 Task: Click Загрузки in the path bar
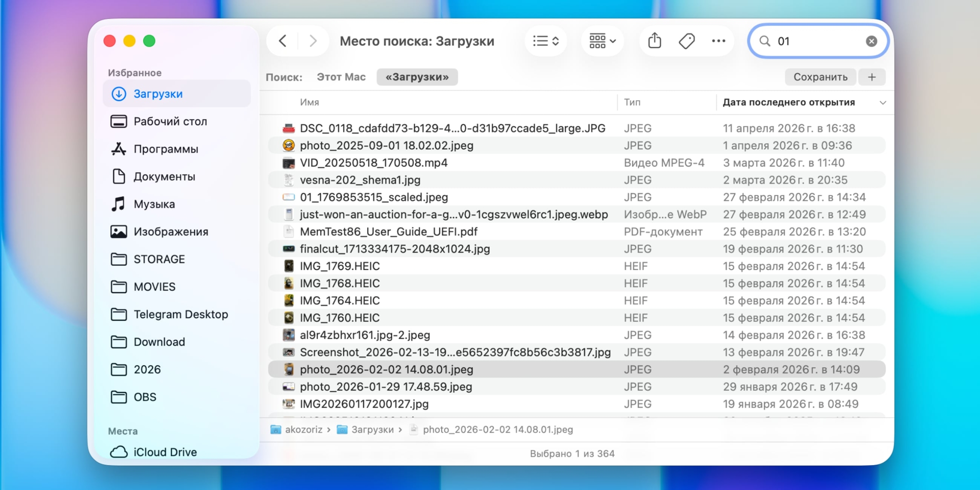[x=372, y=430]
